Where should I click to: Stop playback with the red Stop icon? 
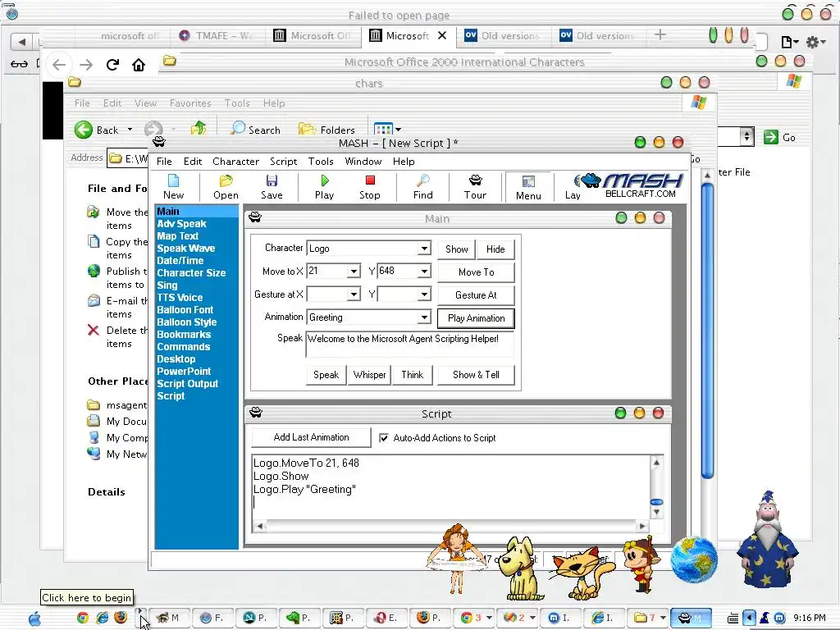(370, 187)
